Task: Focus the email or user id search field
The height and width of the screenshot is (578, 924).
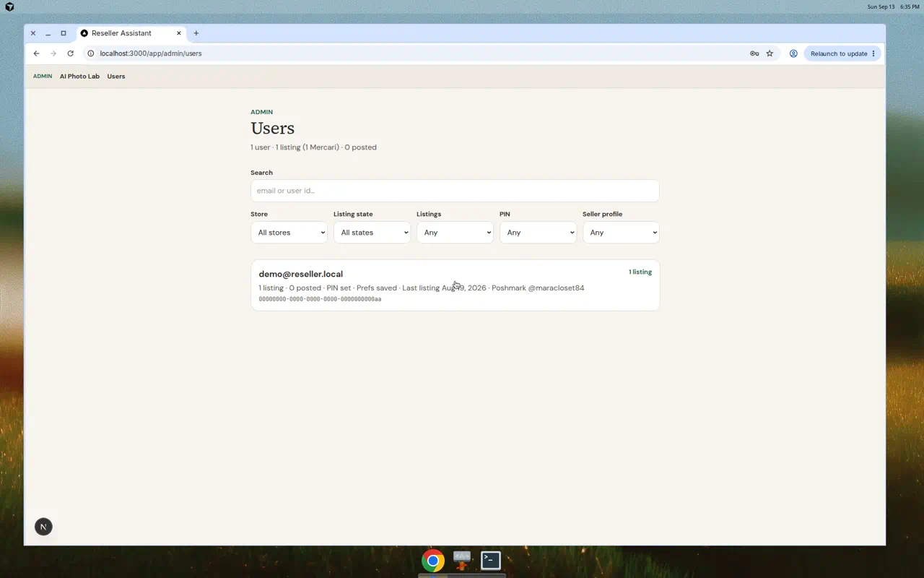Action: 455,191
